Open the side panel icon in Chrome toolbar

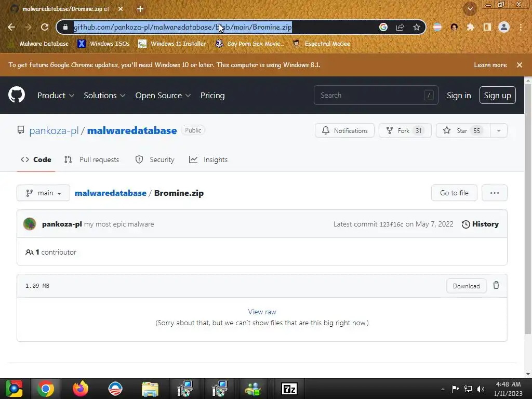pos(487,27)
